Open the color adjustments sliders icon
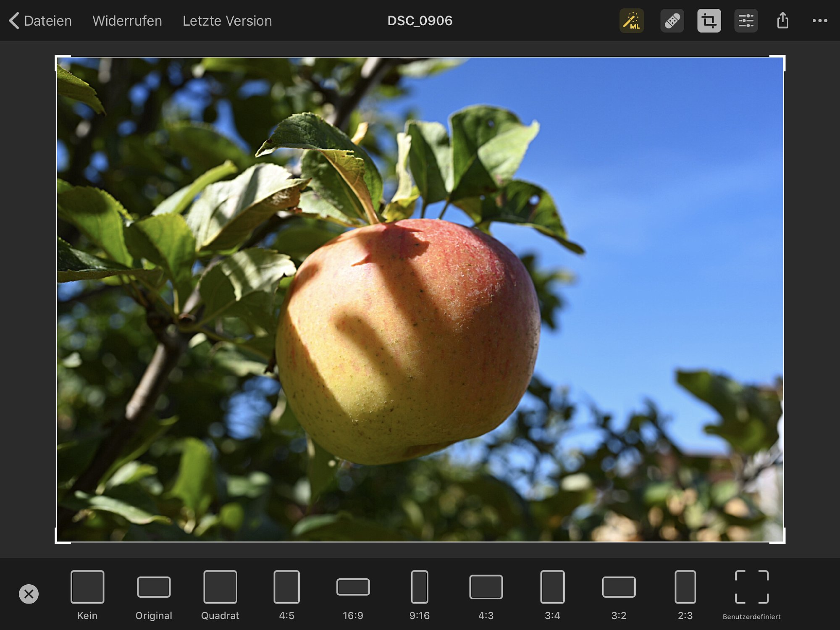Image resolution: width=840 pixels, height=630 pixels. click(x=746, y=21)
